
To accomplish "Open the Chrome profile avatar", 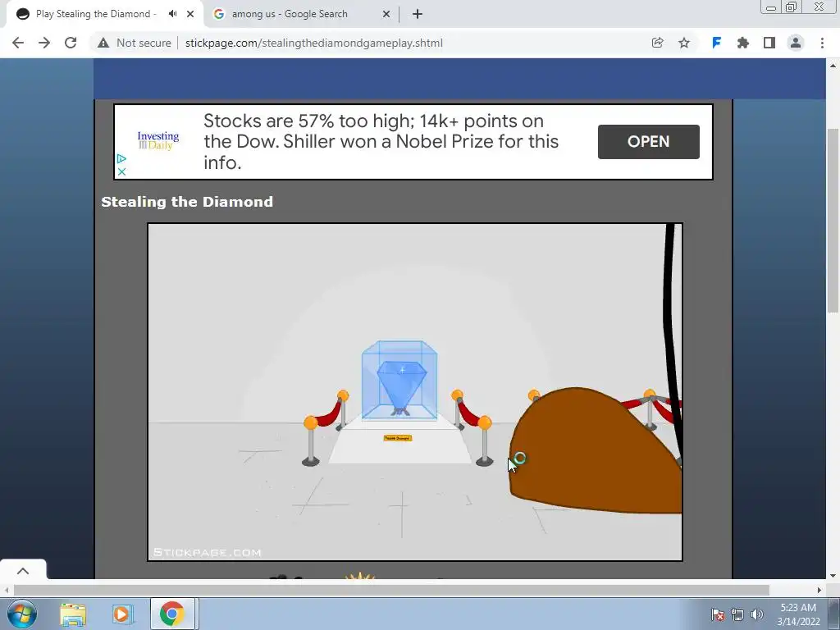I will point(796,43).
